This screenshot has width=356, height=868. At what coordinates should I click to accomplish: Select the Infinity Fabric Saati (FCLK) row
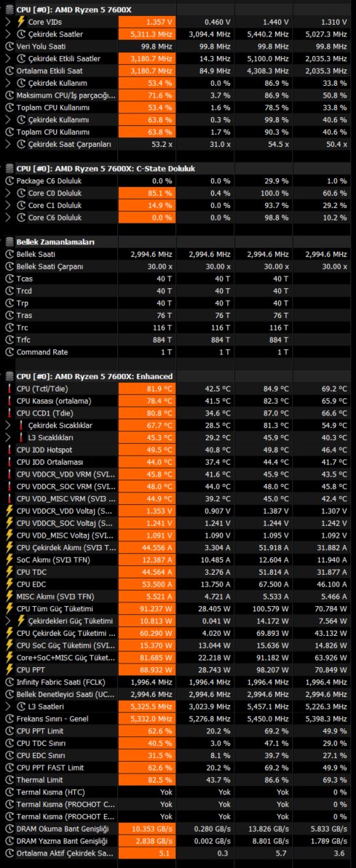[x=178, y=682]
